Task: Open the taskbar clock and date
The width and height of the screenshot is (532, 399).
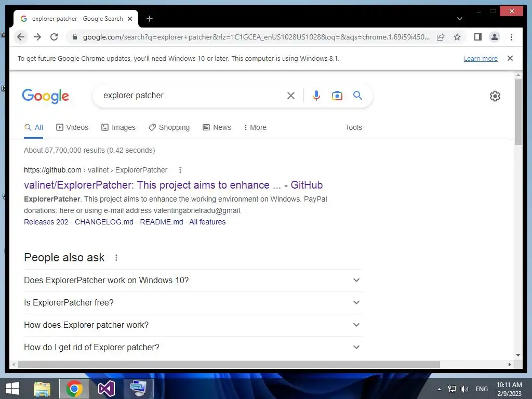Action: pyautogui.click(x=509, y=389)
